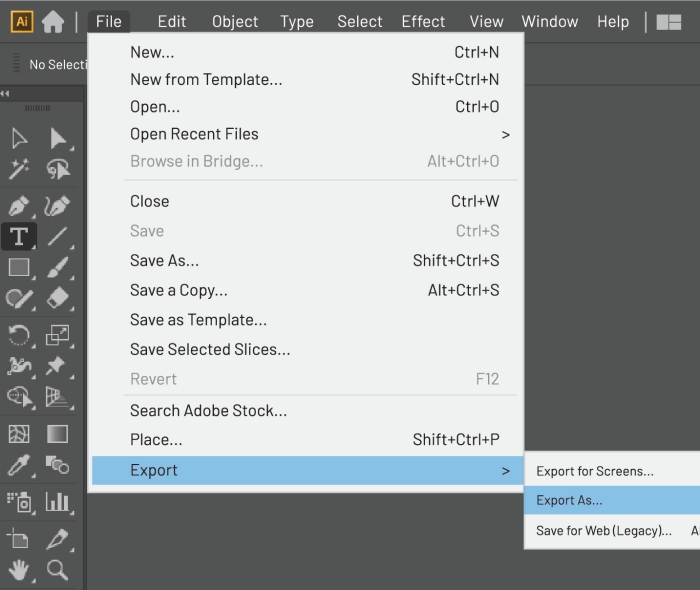Choose Save as Template...
700x590 pixels.
(x=306, y=320)
